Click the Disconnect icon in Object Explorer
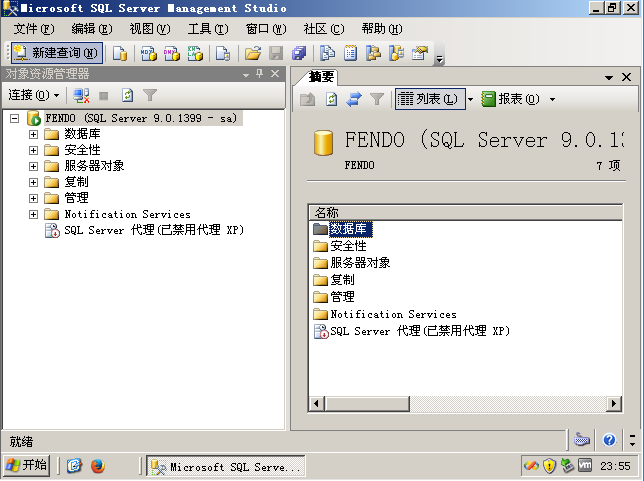The width and height of the screenshot is (644, 481). (81, 95)
